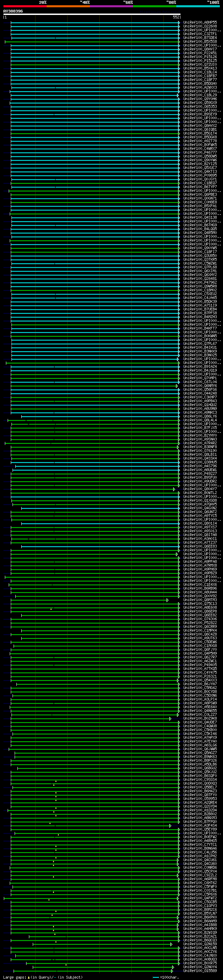Click the green ~80% legend segment
This screenshot has height=980, width=223.
tap(155, 6)
